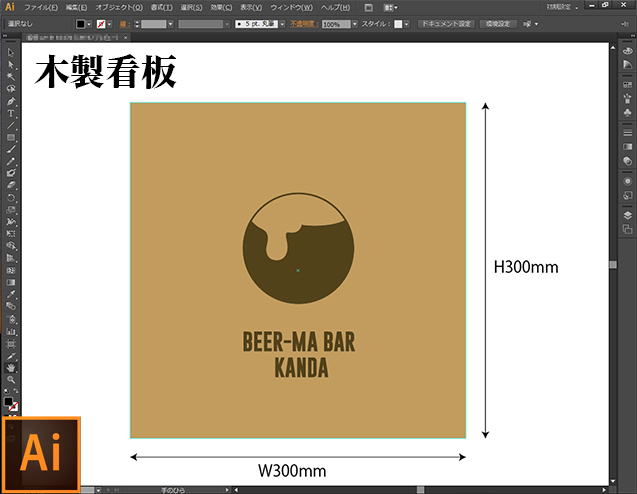Open the Layers panel icon
Viewport: 637px width, 494px height.
coord(628,215)
